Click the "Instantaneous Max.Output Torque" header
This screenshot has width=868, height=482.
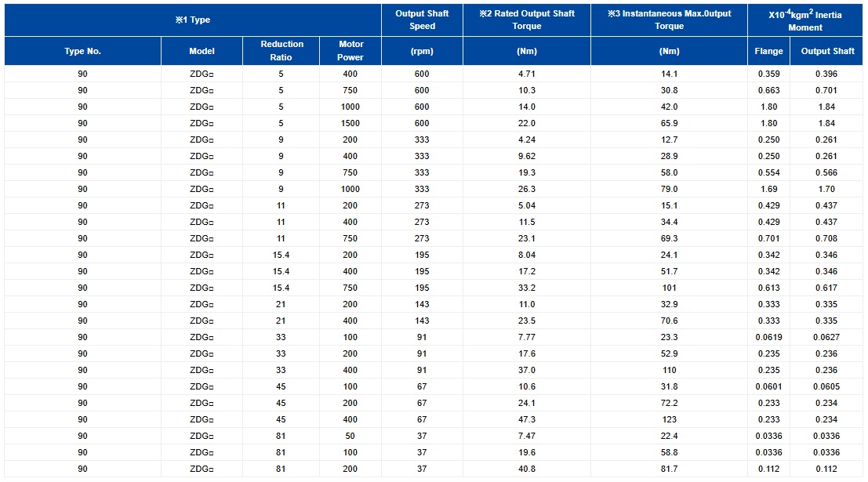pyautogui.click(x=669, y=20)
